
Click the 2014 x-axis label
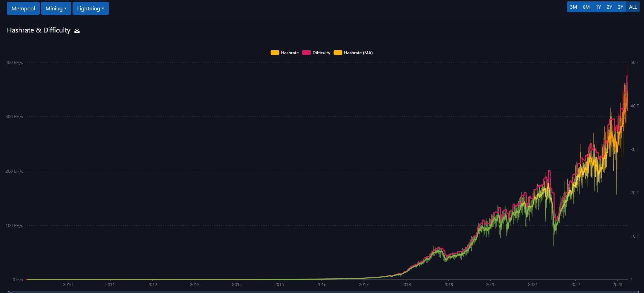237,285
